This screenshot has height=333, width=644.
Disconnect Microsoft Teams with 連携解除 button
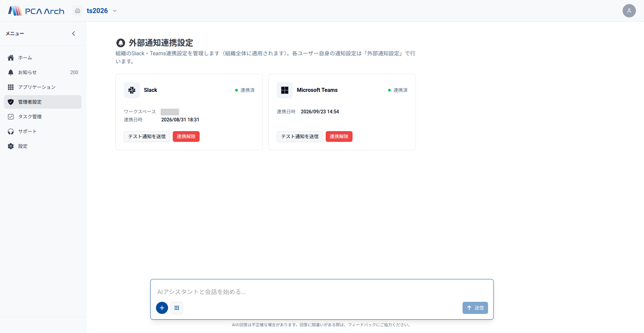[339, 136]
